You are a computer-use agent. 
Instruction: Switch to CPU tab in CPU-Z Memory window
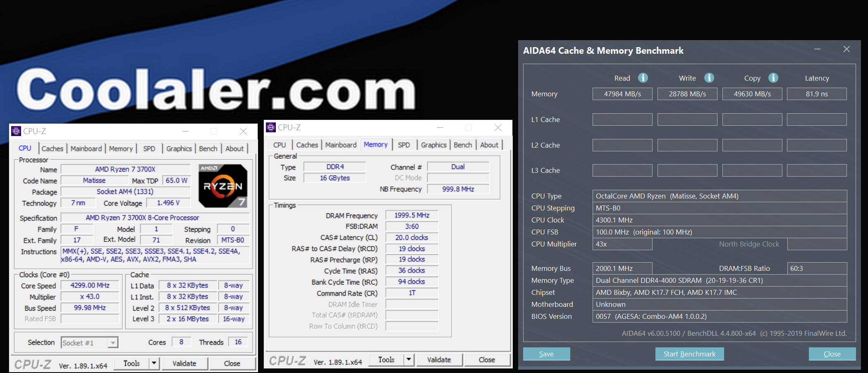pyautogui.click(x=280, y=145)
